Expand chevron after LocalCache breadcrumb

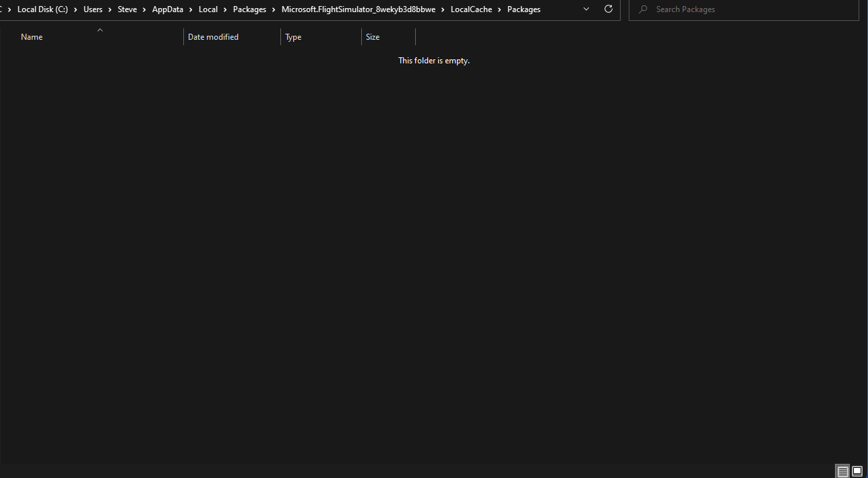500,9
